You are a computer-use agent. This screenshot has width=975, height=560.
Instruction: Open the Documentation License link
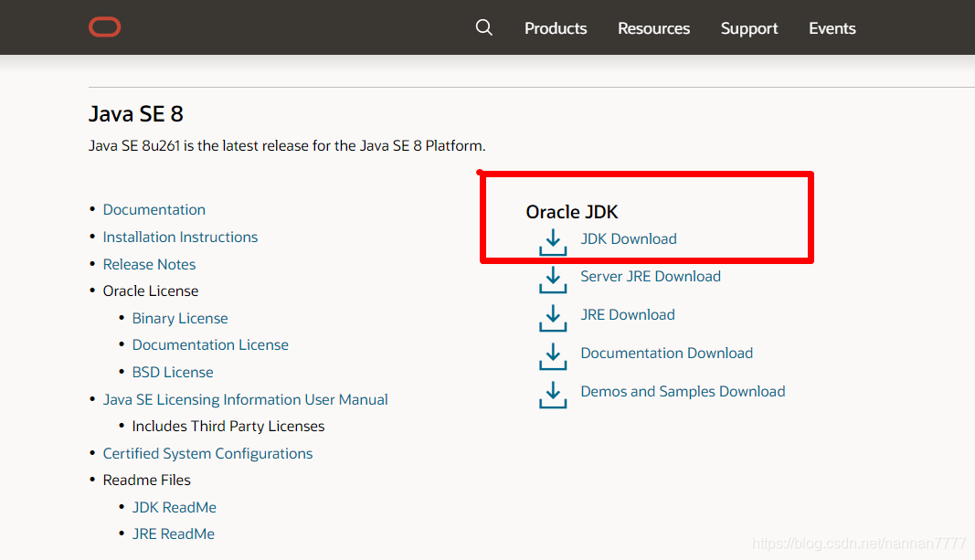pyautogui.click(x=210, y=345)
